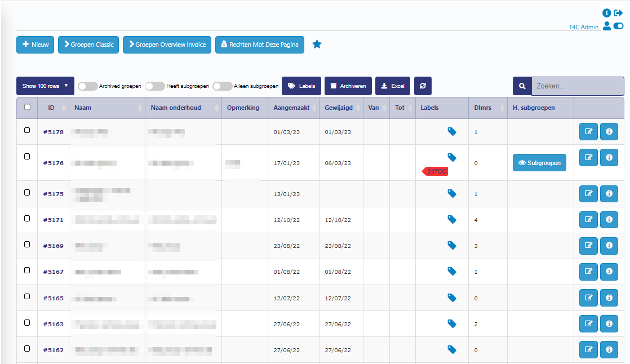Viewport: 630px width, 364px height.
Task: Check the select-all checkbox in table header
Action: (27, 107)
